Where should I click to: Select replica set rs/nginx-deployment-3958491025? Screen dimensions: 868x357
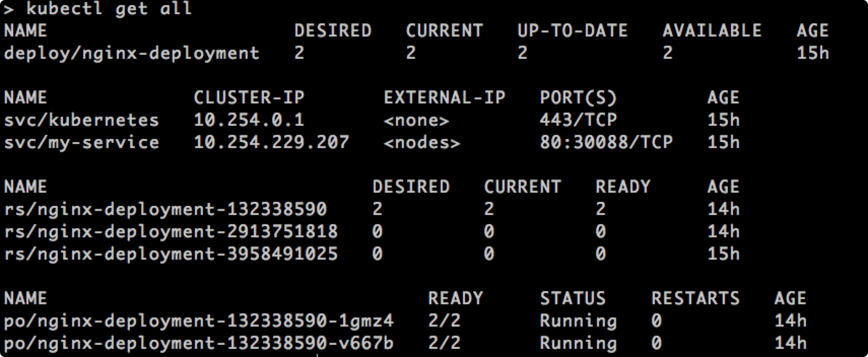click(171, 254)
